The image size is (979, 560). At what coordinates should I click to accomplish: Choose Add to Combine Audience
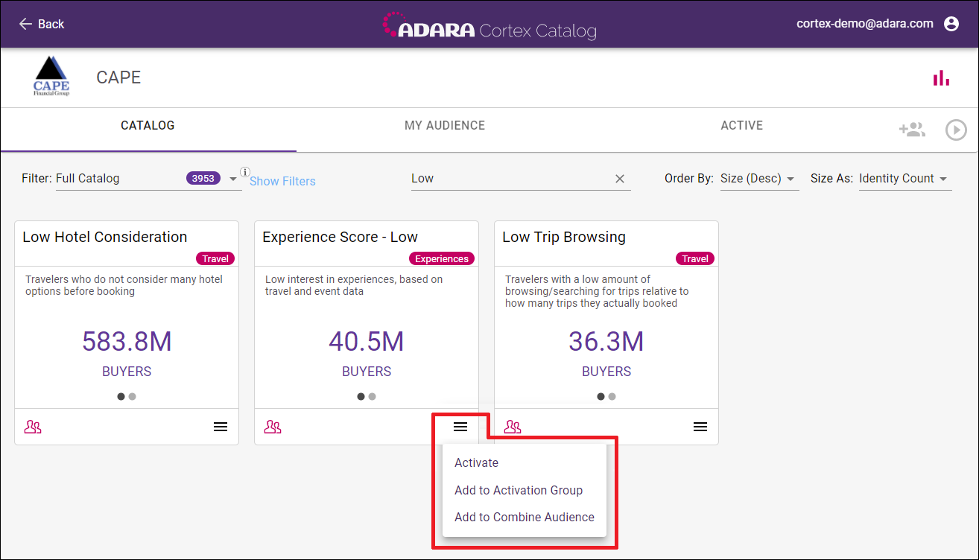point(525,517)
